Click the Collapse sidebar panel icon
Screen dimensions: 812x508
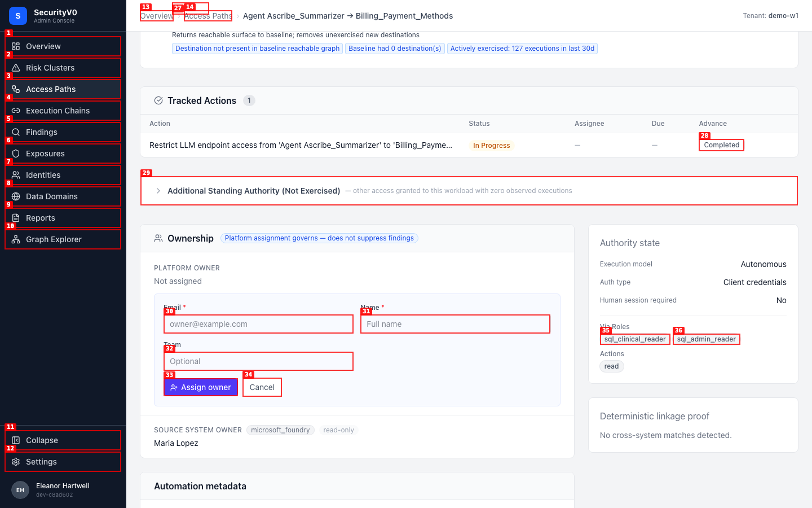tap(16, 440)
